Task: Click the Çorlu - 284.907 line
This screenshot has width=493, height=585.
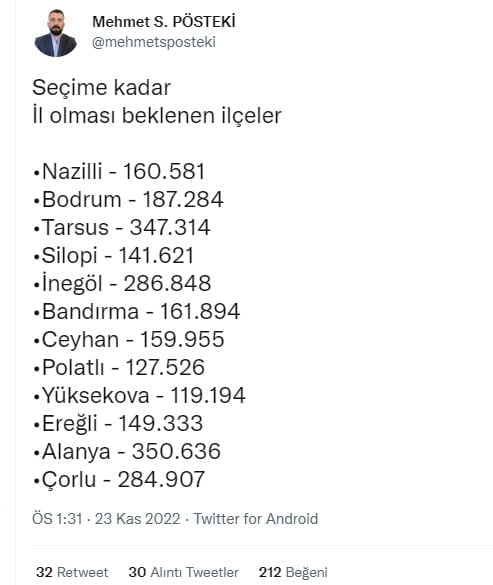Action: [119, 480]
